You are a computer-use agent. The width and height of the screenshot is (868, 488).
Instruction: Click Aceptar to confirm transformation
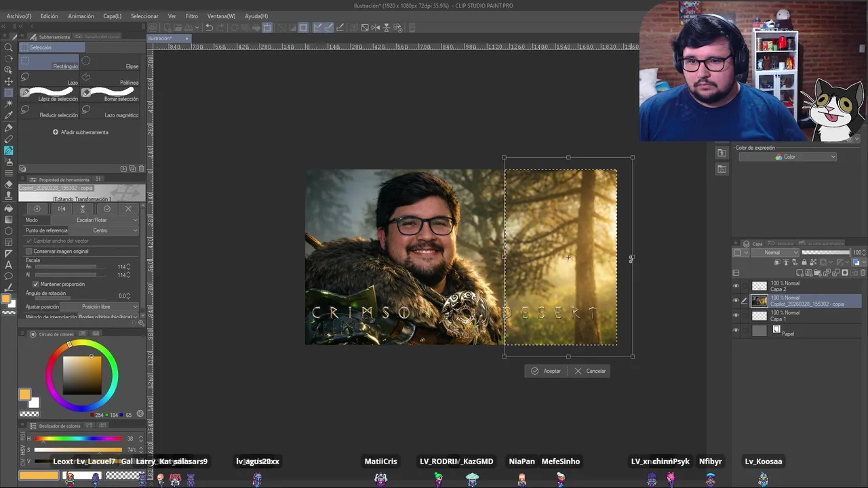point(547,371)
